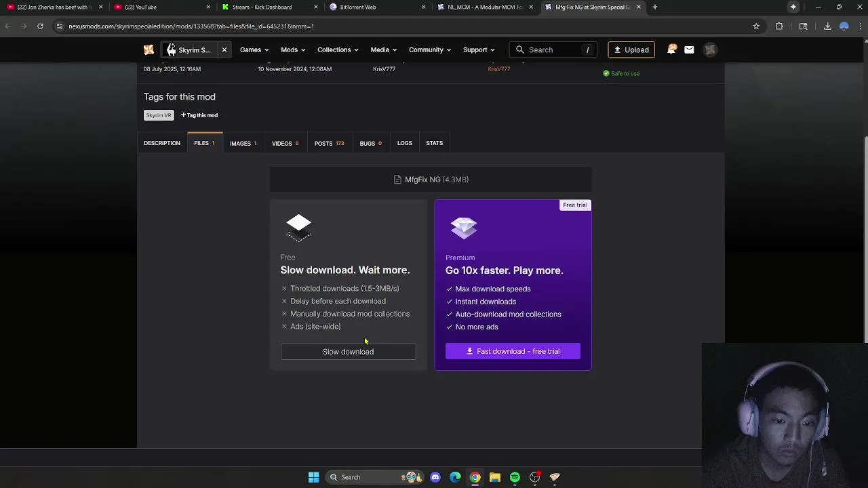Open the Posts tab
The height and width of the screenshot is (488, 868).
click(329, 143)
